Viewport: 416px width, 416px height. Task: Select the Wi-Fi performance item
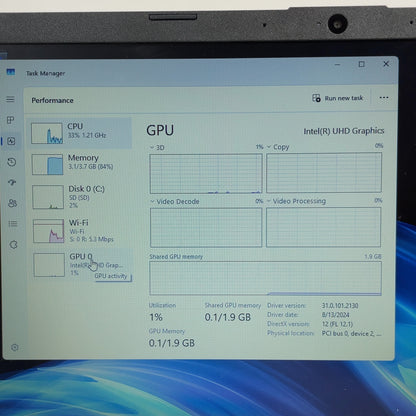click(81, 231)
